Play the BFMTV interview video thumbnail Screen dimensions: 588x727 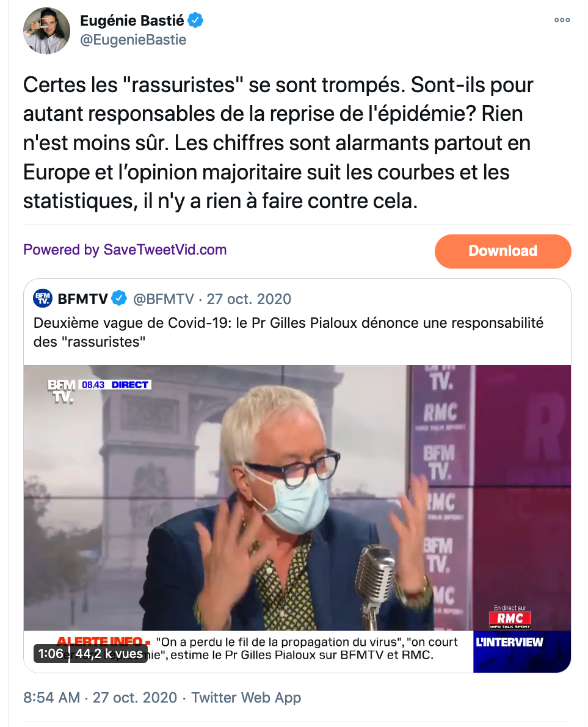[x=297, y=518]
